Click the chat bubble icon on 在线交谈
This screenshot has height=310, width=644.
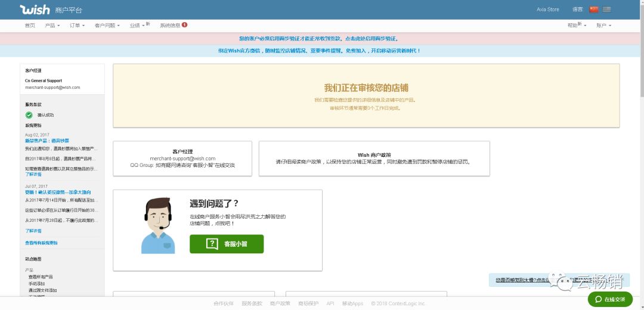coord(598,299)
